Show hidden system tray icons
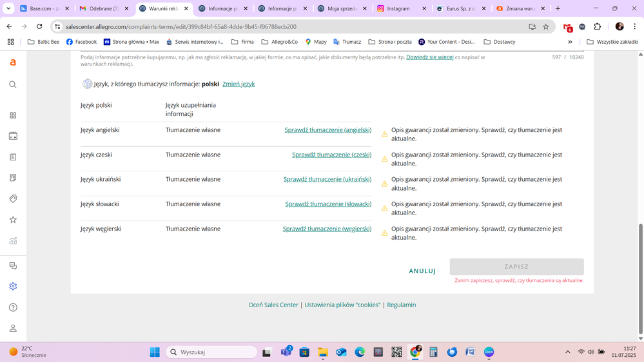The image size is (644, 362). click(x=567, y=352)
